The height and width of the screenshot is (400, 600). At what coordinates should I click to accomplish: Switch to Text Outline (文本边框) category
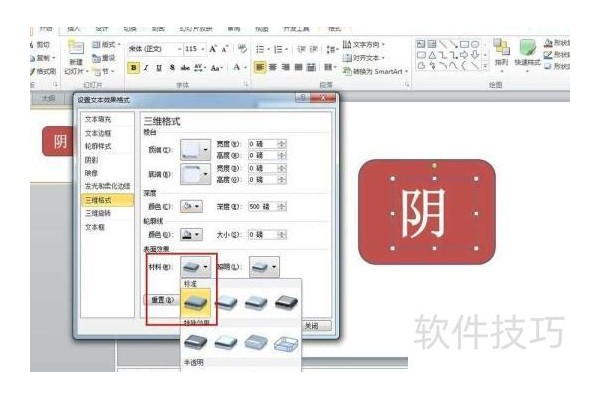pyautogui.click(x=98, y=133)
